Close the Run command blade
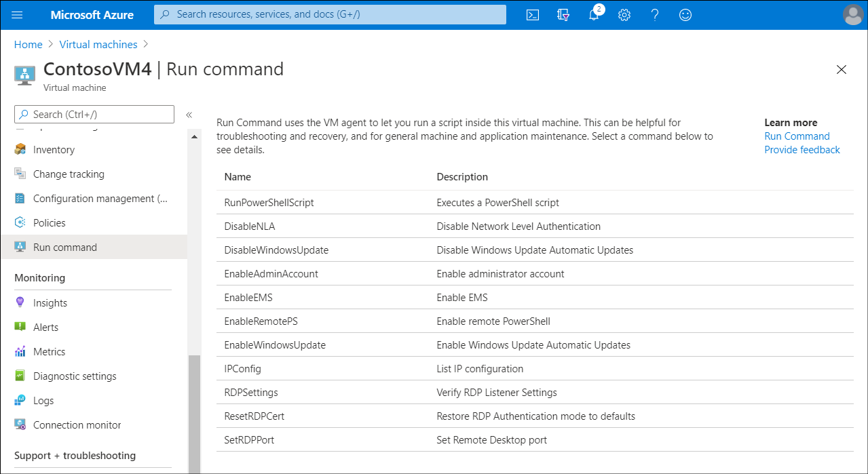 coord(842,69)
